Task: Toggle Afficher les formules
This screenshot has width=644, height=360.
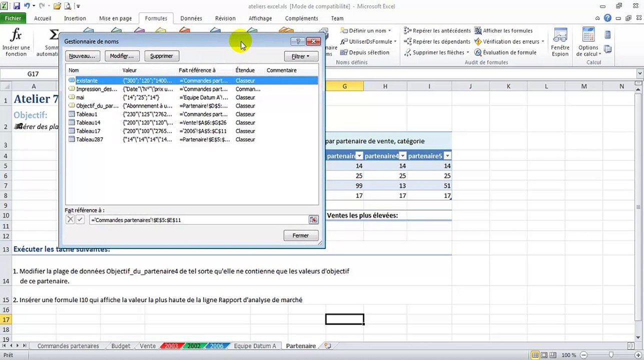Action: tap(503, 31)
